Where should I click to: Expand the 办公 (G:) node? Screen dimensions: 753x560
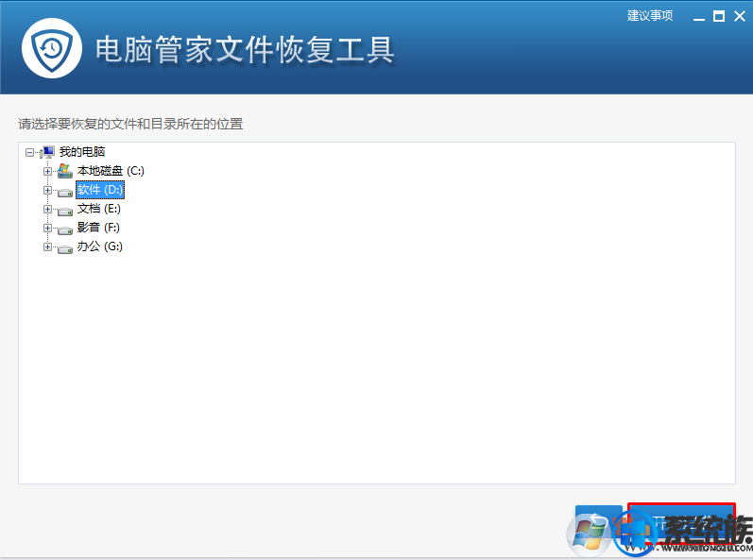pyautogui.click(x=47, y=246)
